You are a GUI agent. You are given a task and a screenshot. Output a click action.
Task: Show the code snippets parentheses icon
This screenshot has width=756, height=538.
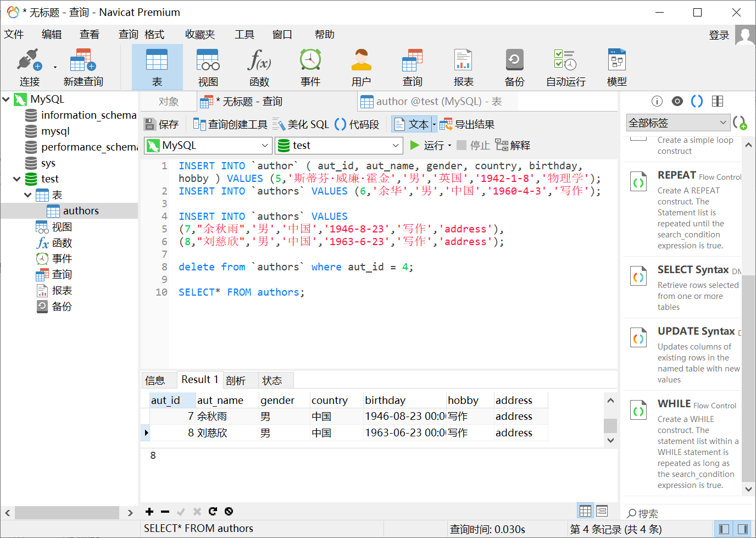click(697, 101)
